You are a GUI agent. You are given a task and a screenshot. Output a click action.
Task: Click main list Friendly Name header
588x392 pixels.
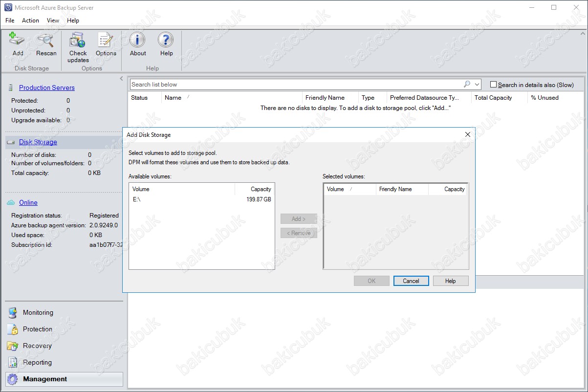[330, 98]
